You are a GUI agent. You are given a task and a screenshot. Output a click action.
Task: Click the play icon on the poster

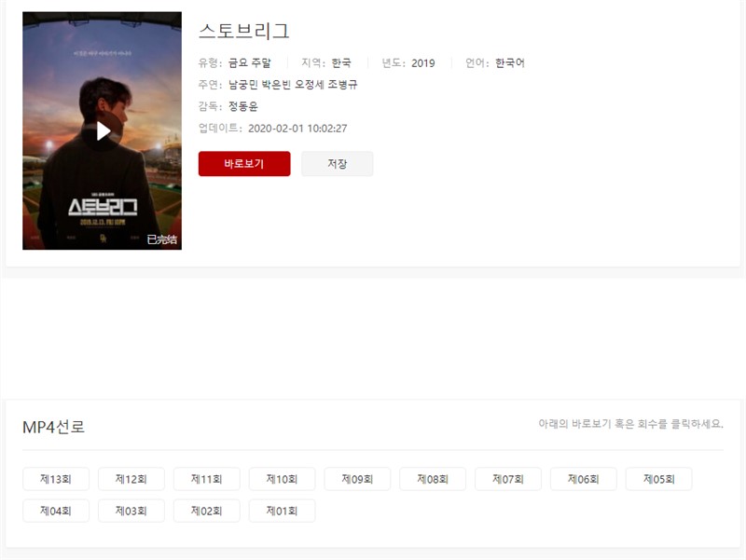pyautogui.click(x=104, y=131)
